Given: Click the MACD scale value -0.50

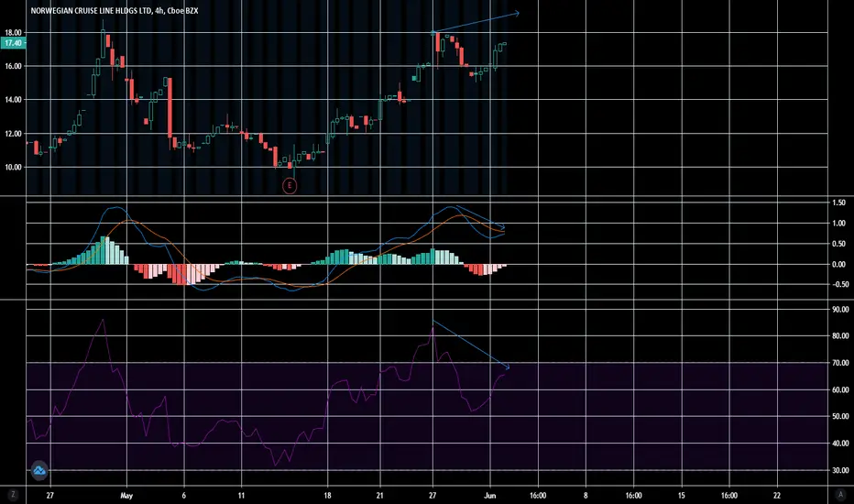Looking at the screenshot, I should (838, 284).
